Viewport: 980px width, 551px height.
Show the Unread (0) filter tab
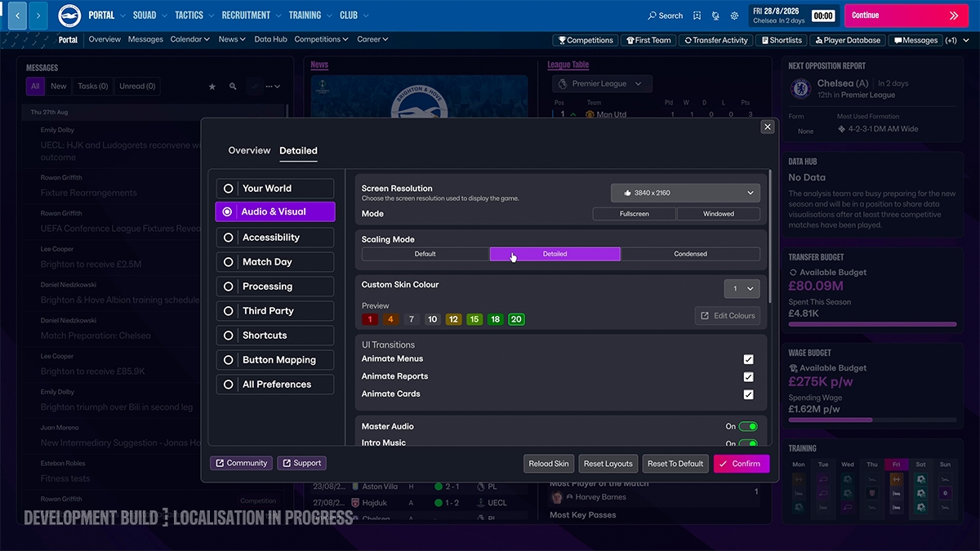click(x=138, y=86)
